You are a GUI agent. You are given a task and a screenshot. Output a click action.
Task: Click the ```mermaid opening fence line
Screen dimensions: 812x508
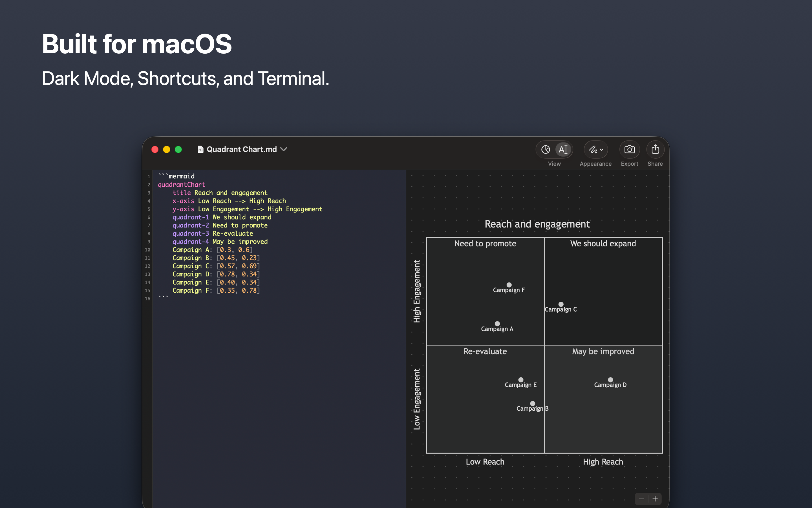point(176,176)
